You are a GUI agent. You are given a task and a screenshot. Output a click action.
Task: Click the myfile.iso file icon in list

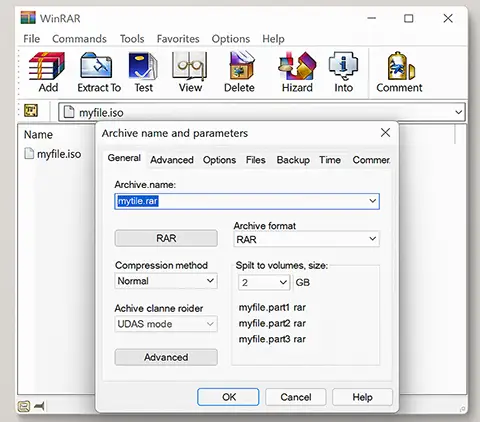pyautogui.click(x=29, y=154)
